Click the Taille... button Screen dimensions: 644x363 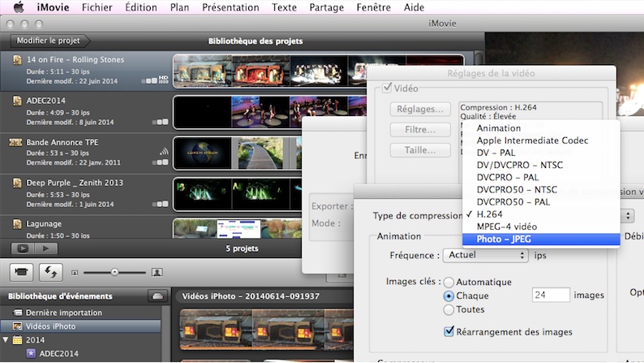coord(420,150)
